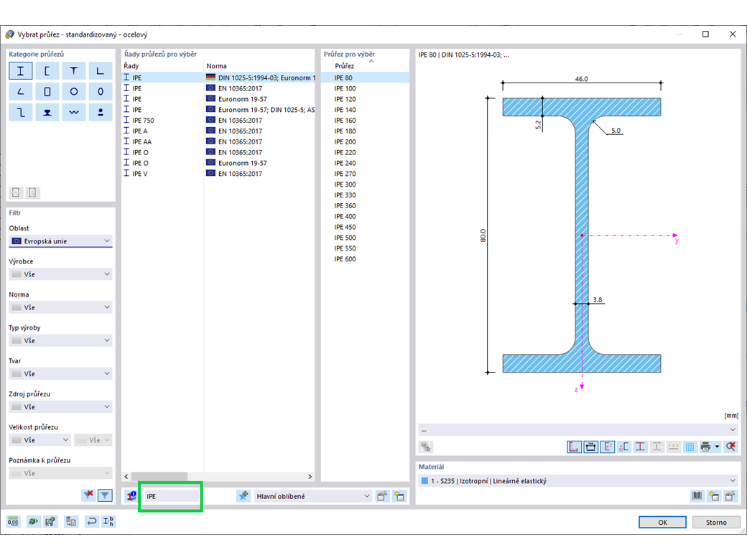
Task: Open the Hlavní oblíbené favorites dropdown
Action: pyautogui.click(x=312, y=496)
